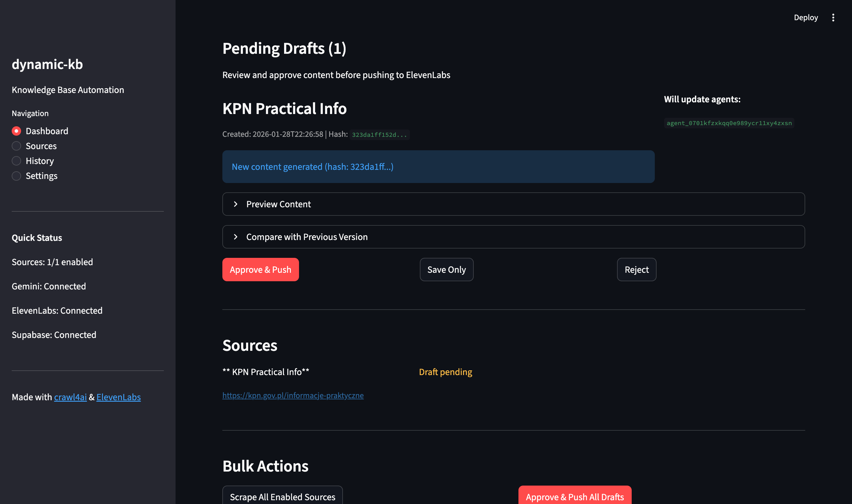
Task: Select the Dashboard navigation option
Action: click(x=47, y=131)
